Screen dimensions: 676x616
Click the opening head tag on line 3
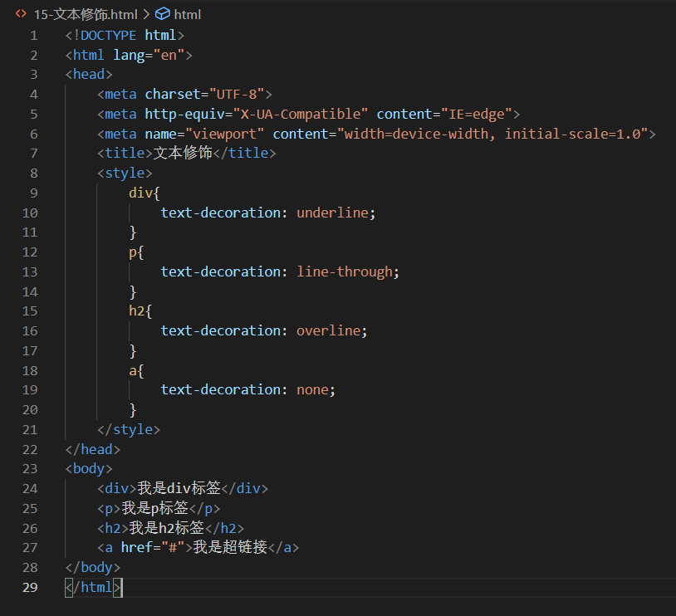click(x=89, y=75)
